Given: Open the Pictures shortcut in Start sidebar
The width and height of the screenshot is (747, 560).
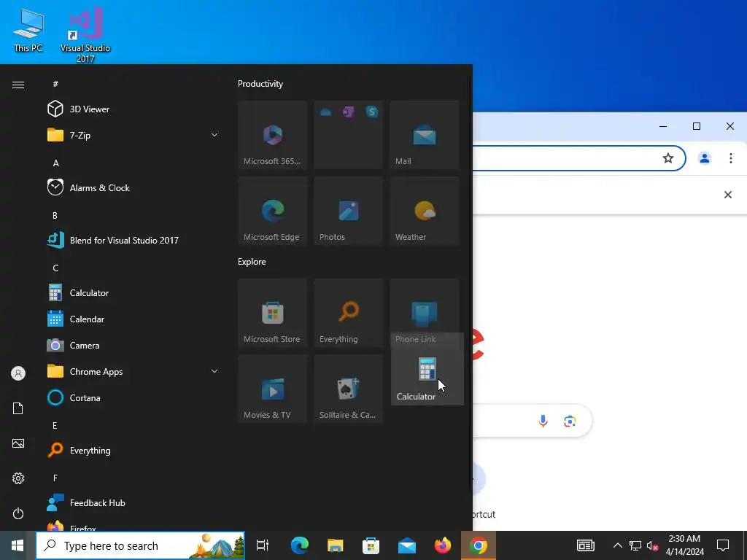Looking at the screenshot, I should pyautogui.click(x=18, y=443).
